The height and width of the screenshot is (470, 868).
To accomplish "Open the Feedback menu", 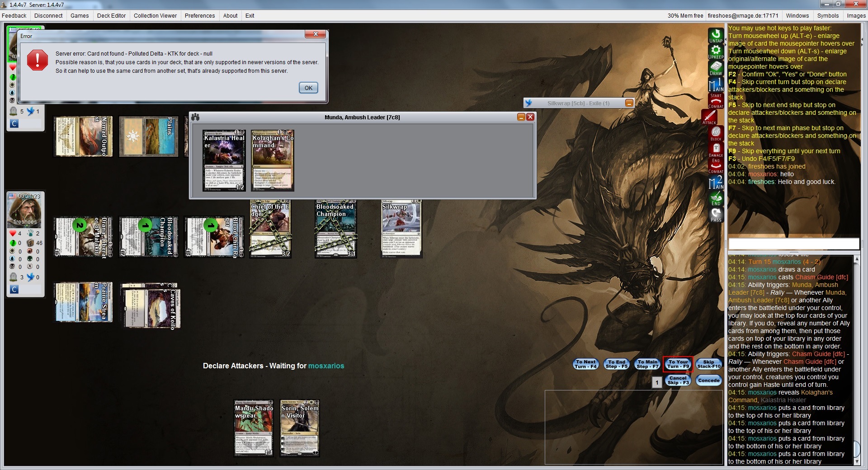I will [x=14, y=15].
